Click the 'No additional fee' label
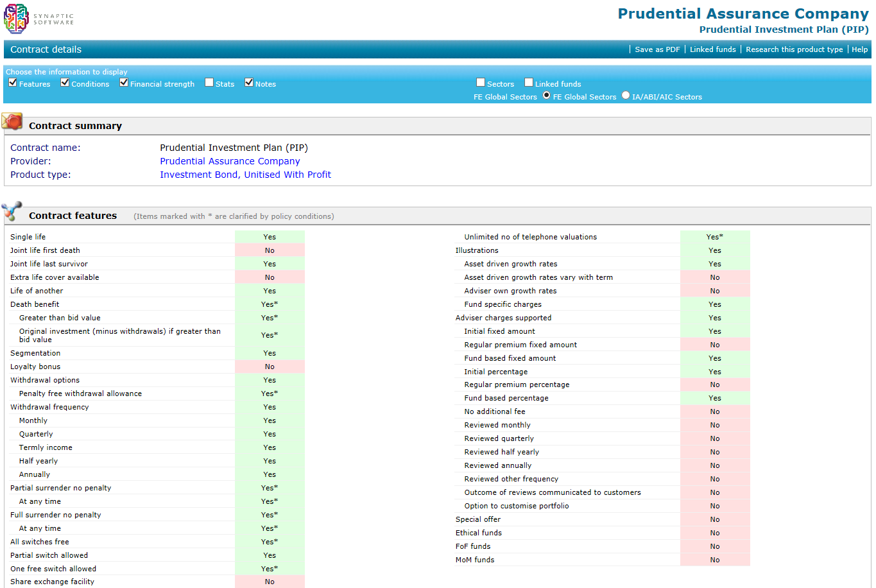Screen dimensions: 876x588 click(x=495, y=411)
